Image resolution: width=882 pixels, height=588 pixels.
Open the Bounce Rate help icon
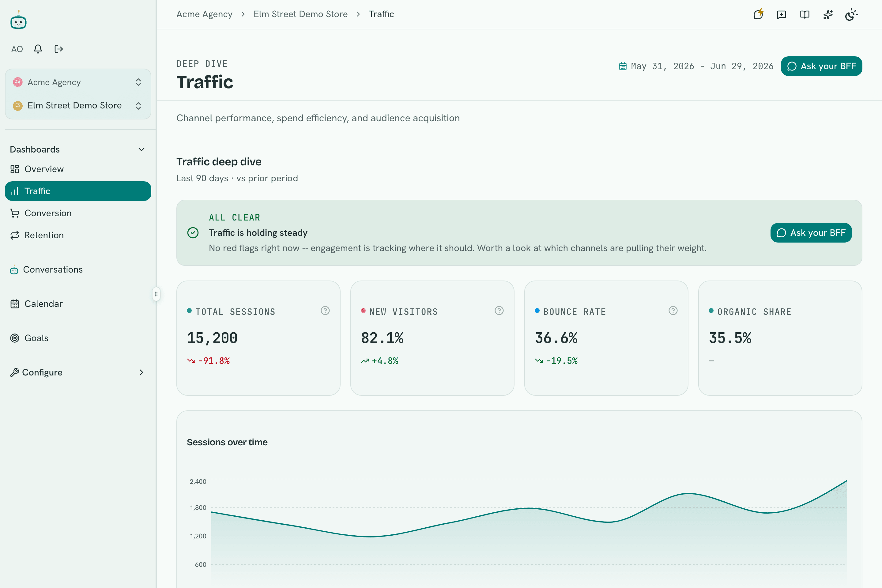673,311
